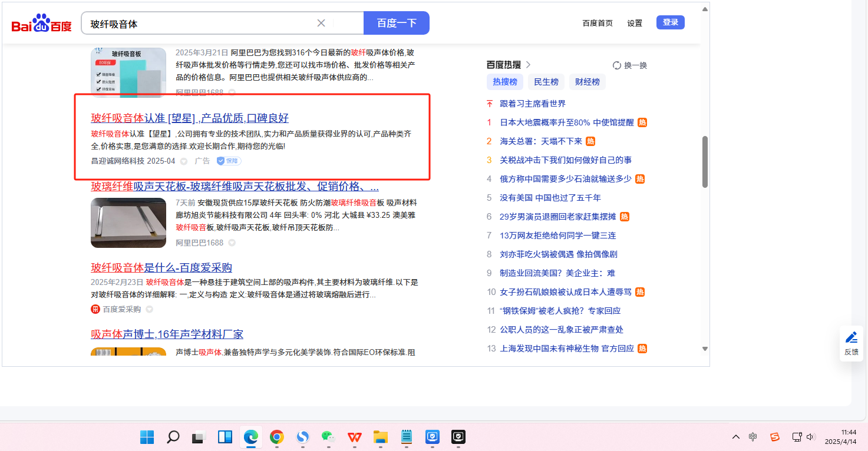This screenshot has width=868, height=451.
Task: Open WeChat from the taskbar
Action: tap(328, 437)
